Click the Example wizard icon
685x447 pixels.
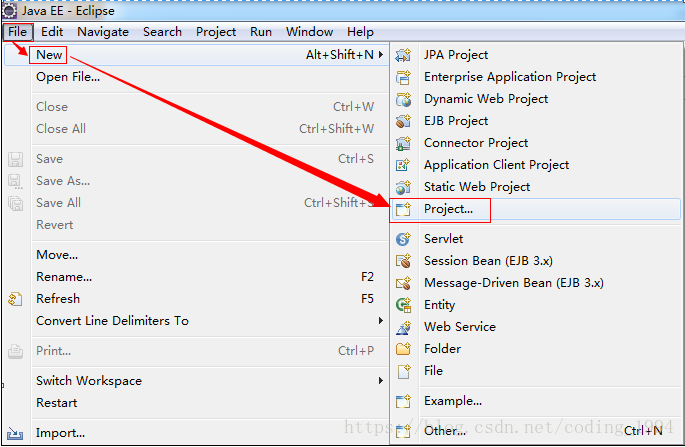pyautogui.click(x=403, y=401)
